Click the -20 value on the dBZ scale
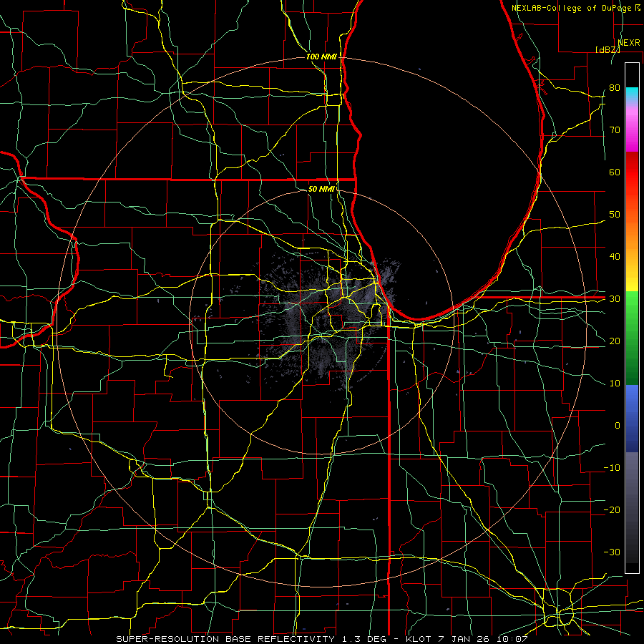 [612, 509]
